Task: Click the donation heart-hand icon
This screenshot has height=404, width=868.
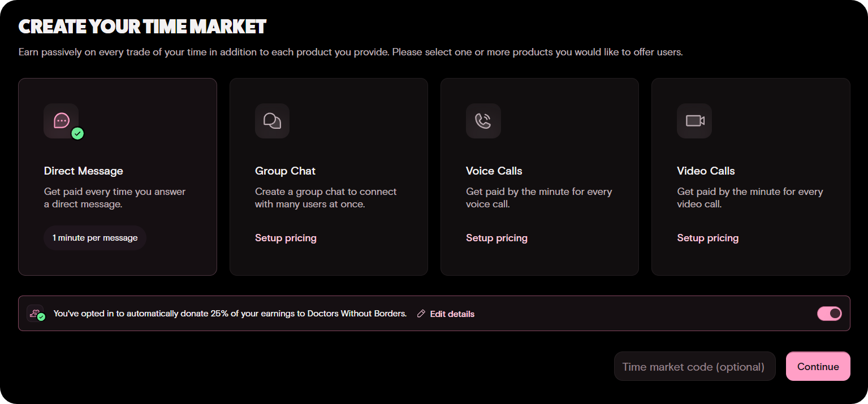Action: click(34, 313)
